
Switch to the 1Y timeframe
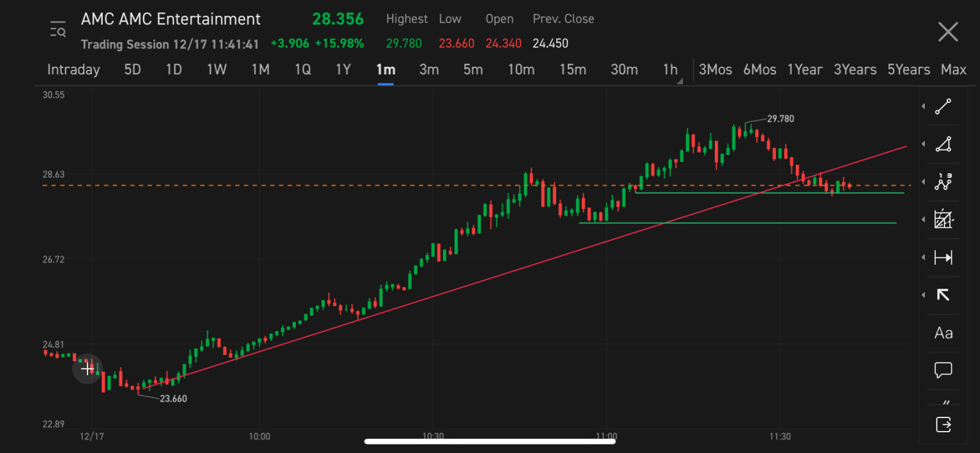(343, 69)
